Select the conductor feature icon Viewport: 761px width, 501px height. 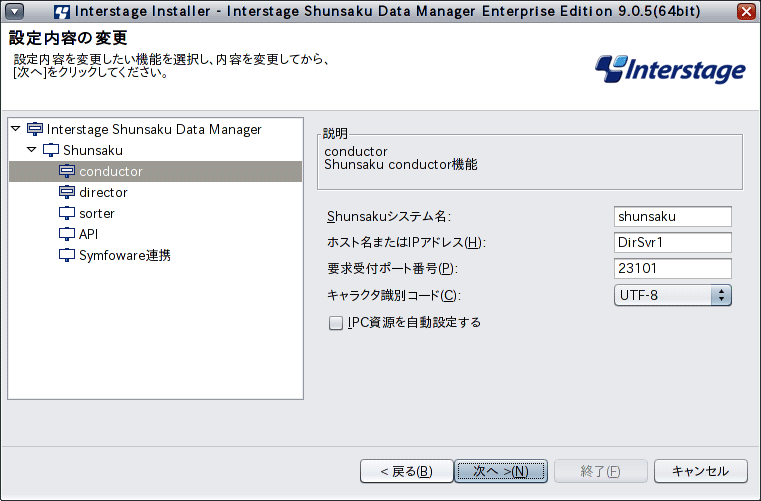(x=66, y=171)
